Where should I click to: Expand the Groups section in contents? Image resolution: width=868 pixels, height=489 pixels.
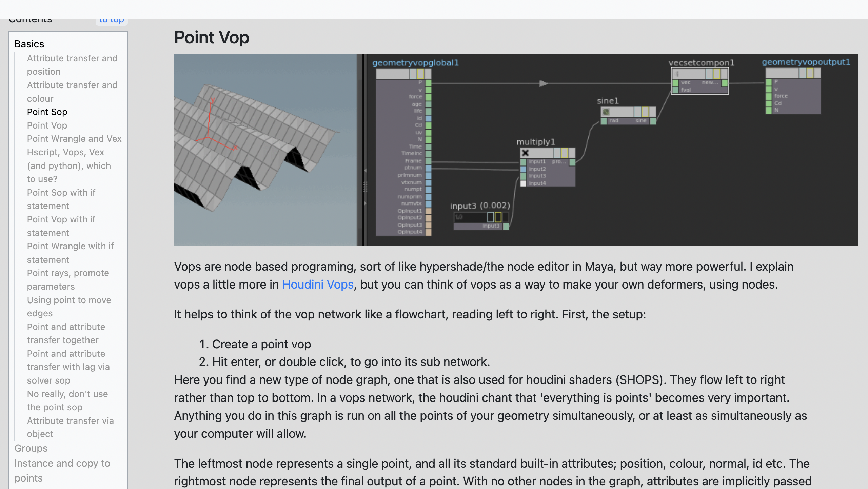tap(31, 448)
